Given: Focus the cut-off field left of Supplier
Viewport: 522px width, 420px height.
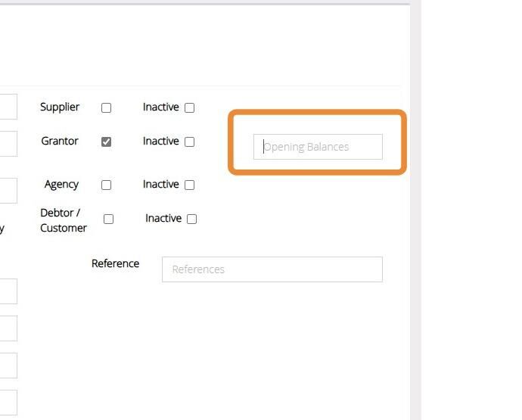Looking at the screenshot, I should tap(8, 107).
